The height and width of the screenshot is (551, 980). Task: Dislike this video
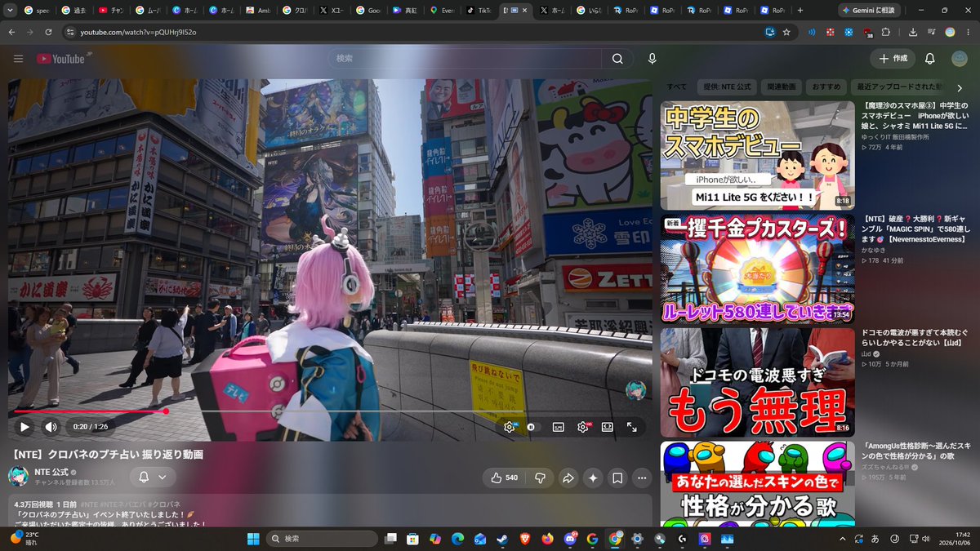click(539, 478)
